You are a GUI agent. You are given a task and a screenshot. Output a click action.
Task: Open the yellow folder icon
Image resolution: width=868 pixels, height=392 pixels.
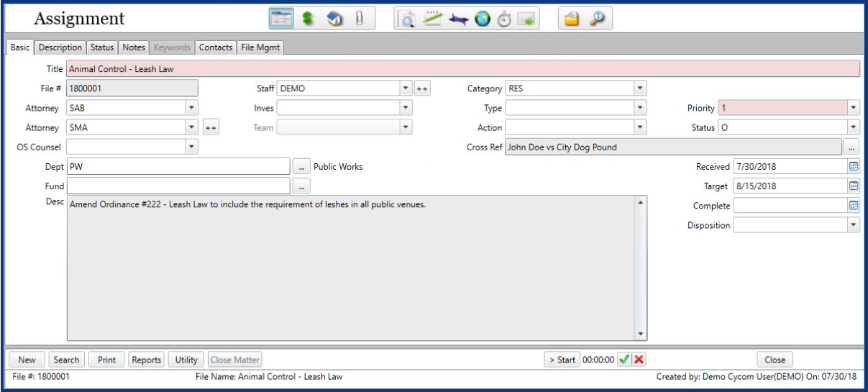pyautogui.click(x=572, y=19)
